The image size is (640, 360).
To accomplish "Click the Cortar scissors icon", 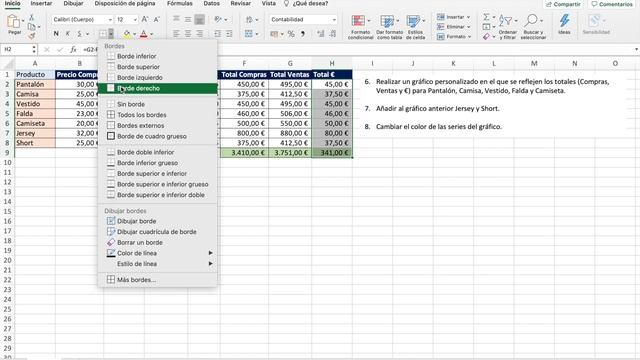I will coord(31,18).
